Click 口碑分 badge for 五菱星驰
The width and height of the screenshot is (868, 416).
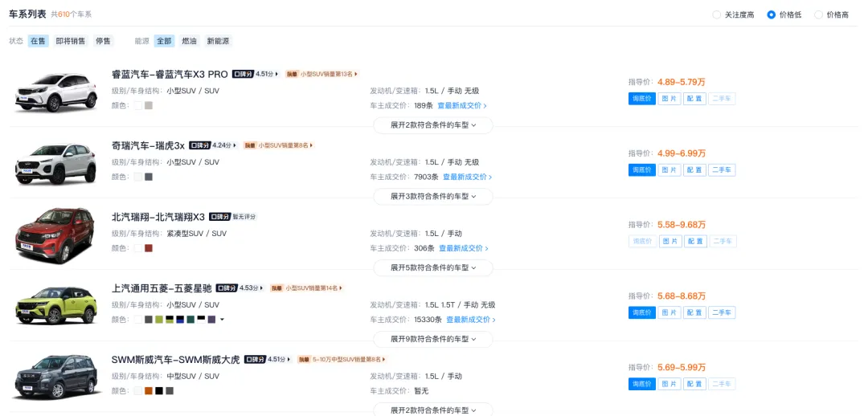click(x=227, y=288)
